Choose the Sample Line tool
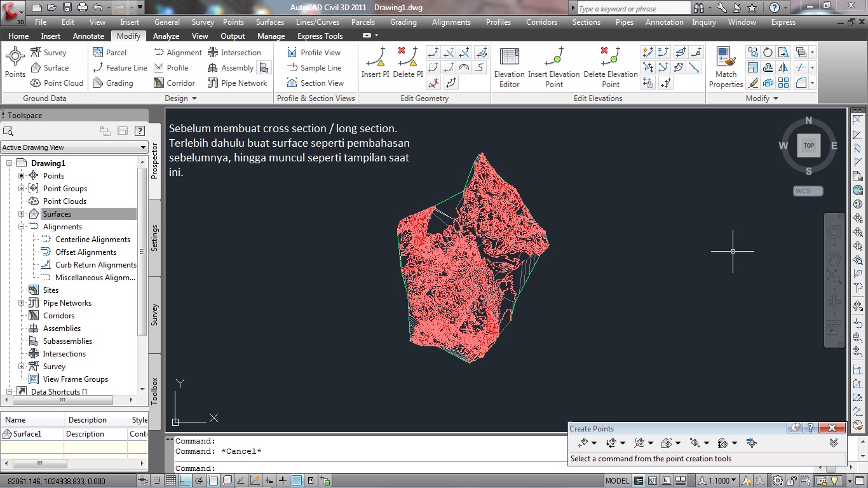The height and width of the screenshot is (488, 868). (314, 68)
